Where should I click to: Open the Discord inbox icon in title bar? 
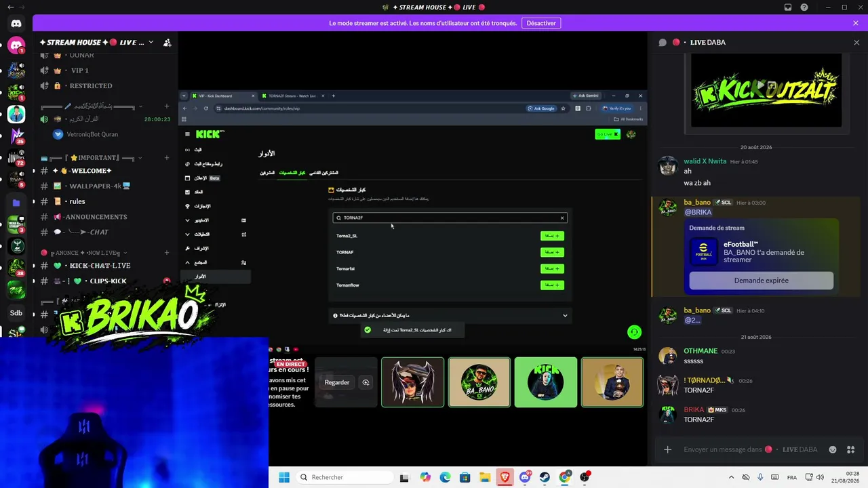pyautogui.click(x=788, y=7)
